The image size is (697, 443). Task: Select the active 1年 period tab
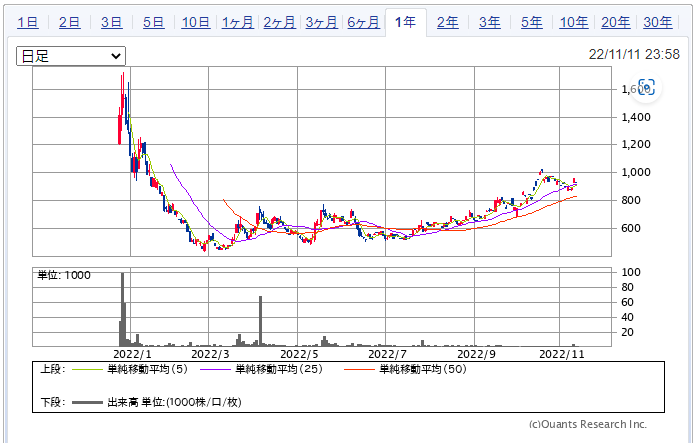[x=405, y=22]
